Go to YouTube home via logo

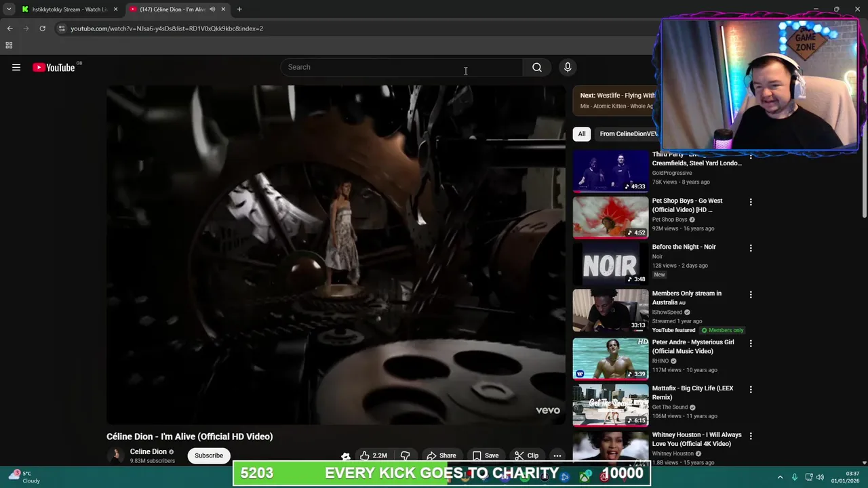click(x=54, y=67)
